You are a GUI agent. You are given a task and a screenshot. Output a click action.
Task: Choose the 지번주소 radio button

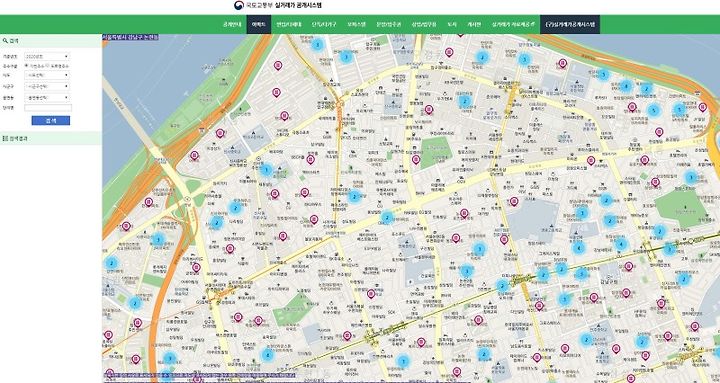click(x=26, y=66)
